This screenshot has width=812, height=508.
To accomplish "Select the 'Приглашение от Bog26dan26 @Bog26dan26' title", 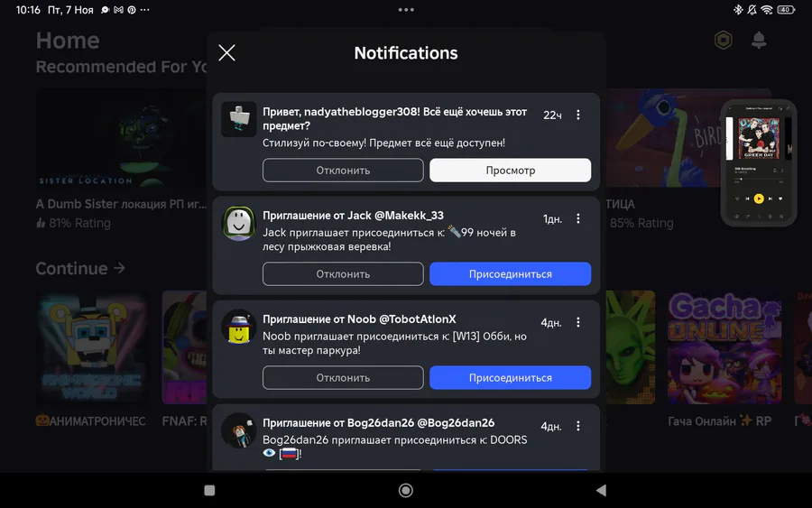I will click(x=379, y=422).
